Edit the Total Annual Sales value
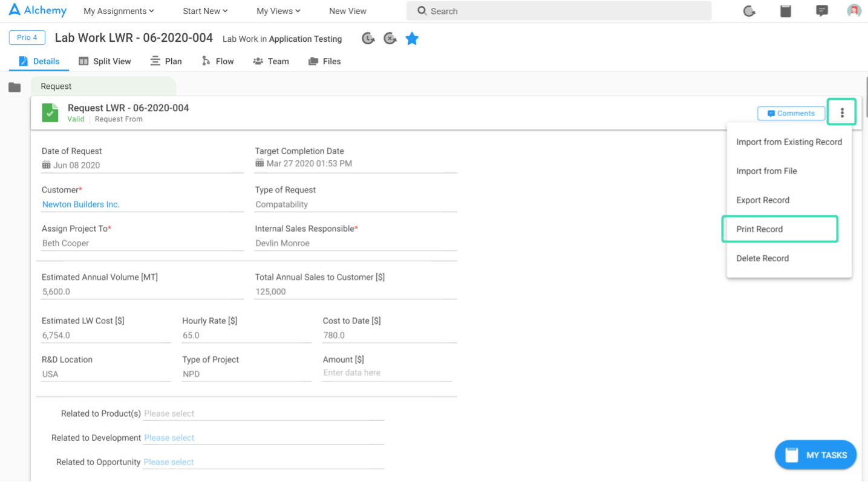 coord(356,291)
